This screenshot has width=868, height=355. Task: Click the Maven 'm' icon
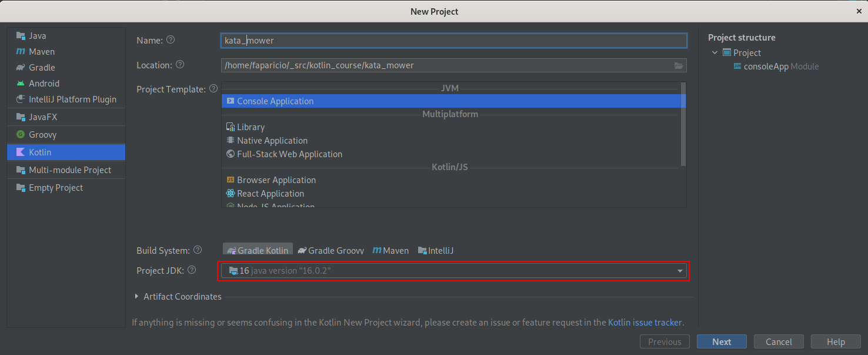(x=21, y=52)
